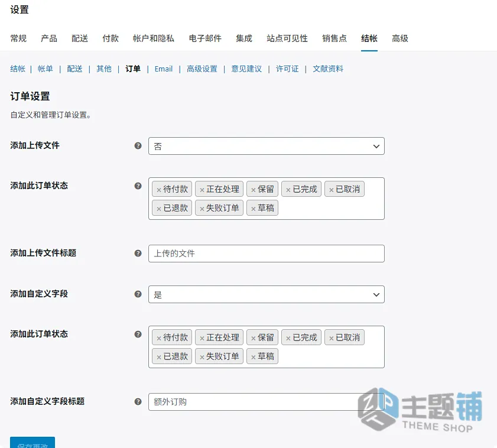Screen dimensions: 497x448
Task: Switch to the 常规 settings tab
Action: (18, 38)
